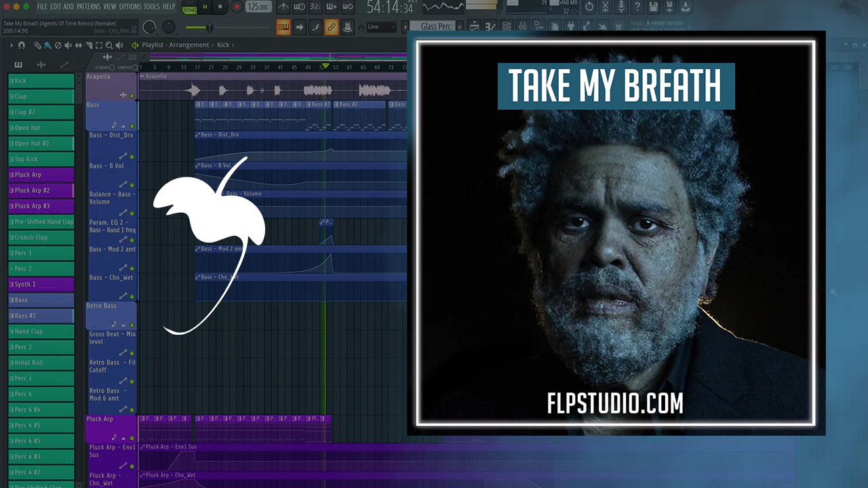Open the FILE menu
This screenshot has height=488, width=868.
(x=42, y=7)
